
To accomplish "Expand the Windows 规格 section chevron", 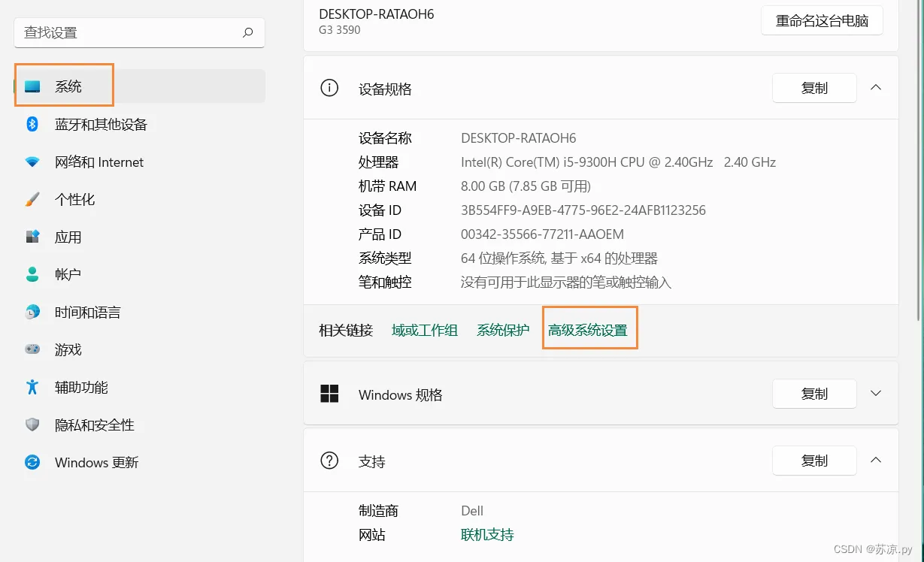I will (875, 393).
